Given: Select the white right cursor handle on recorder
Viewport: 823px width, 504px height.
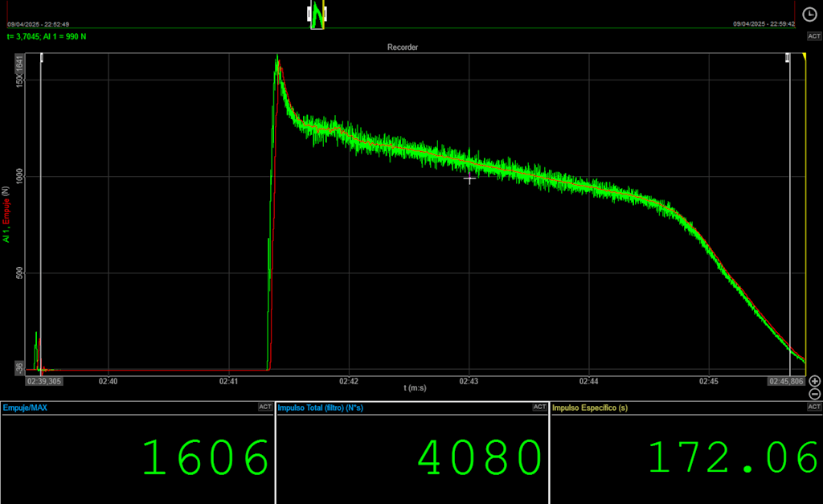Looking at the screenshot, I should [x=788, y=58].
